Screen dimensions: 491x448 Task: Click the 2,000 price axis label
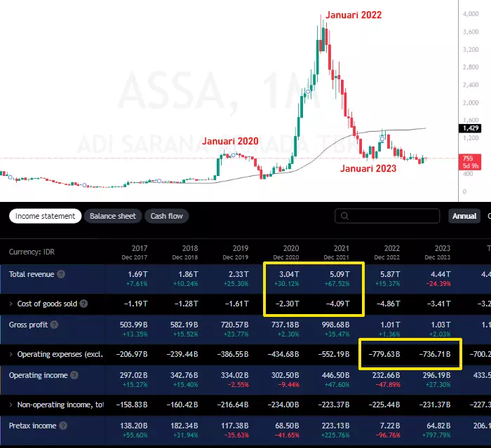click(471, 102)
